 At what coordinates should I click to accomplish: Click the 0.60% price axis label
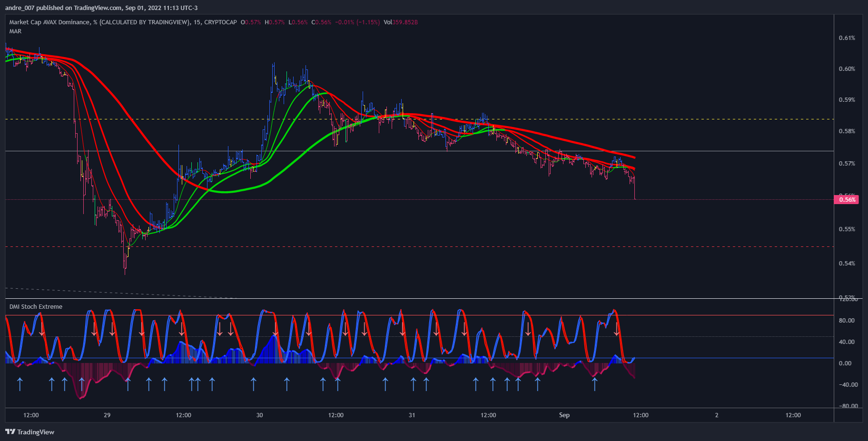(847, 69)
